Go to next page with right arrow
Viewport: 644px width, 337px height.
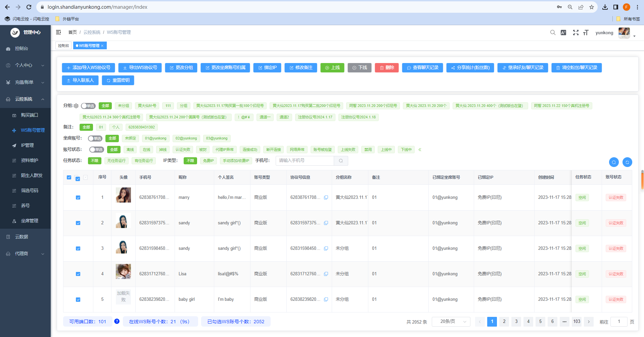(x=589, y=322)
